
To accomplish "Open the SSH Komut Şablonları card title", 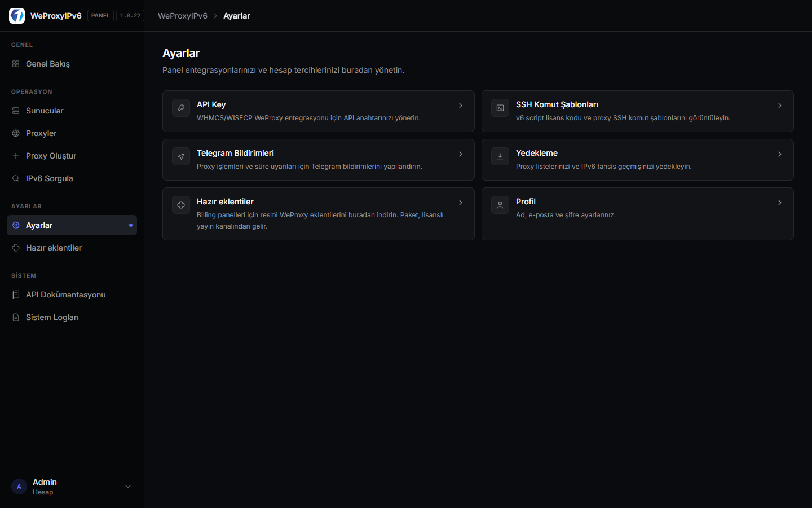I will (557, 104).
